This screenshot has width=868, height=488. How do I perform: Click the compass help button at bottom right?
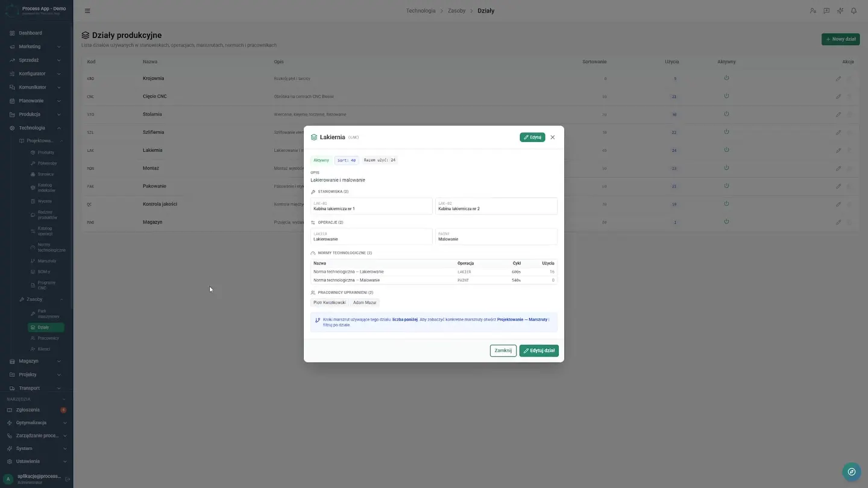click(x=852, y=472)
